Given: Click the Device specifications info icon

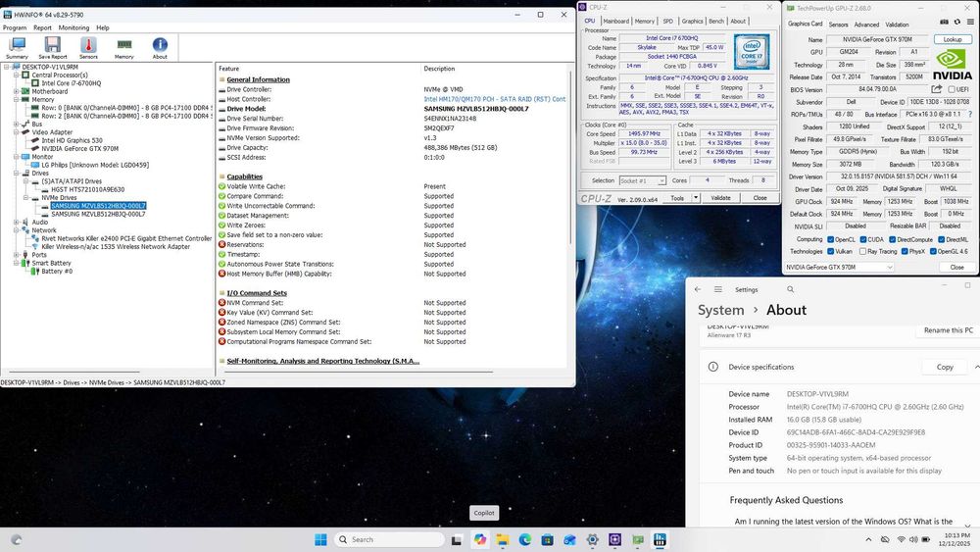Looking at the screenshot, I should (x=713, y=367).
